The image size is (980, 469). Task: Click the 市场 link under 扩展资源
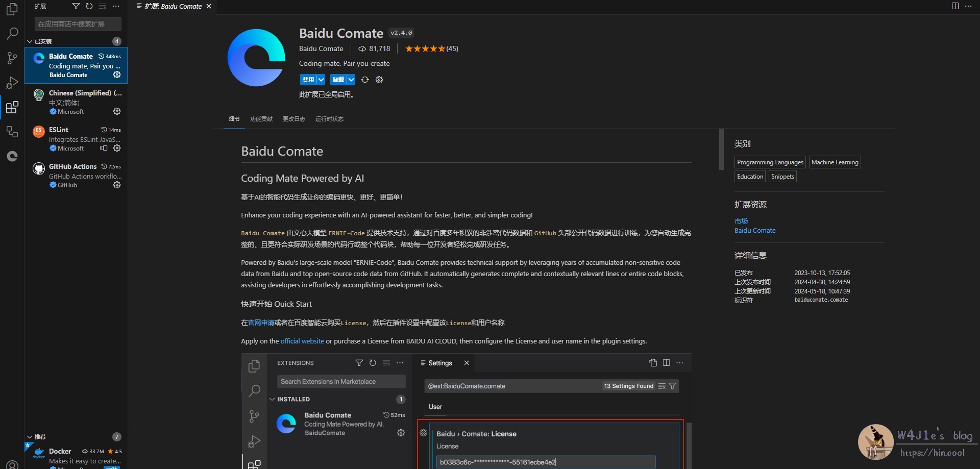(x=741, y=220)
